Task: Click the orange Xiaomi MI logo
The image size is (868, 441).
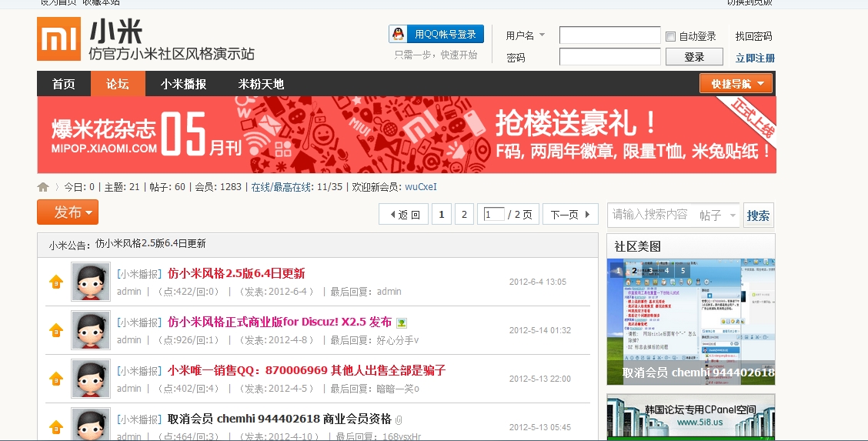Action: coord(58,38)
